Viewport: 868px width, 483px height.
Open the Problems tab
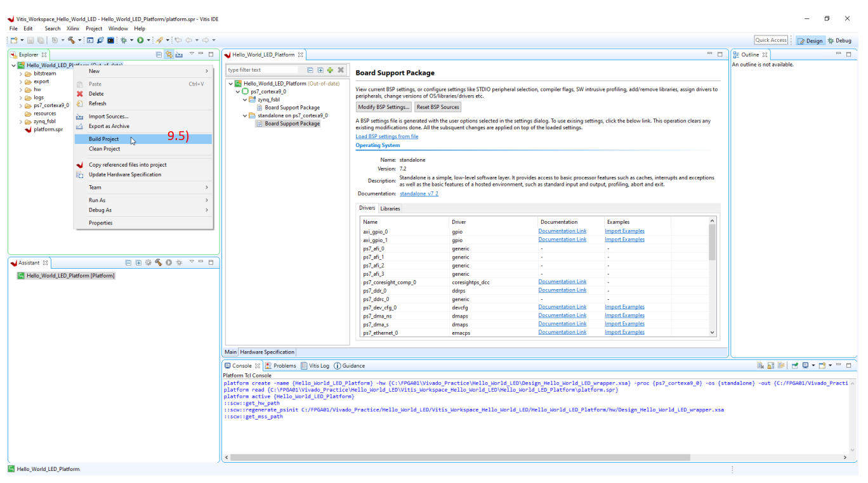tap(280, 366)
